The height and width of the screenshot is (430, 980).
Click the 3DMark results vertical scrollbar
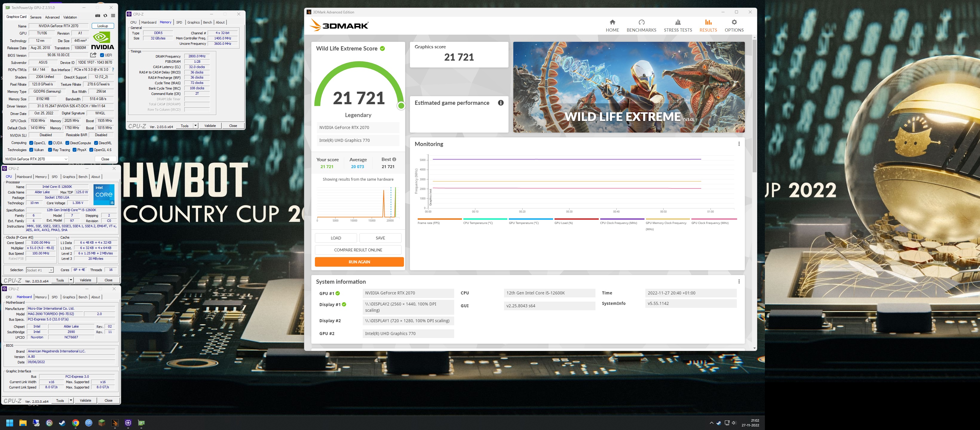pyautogui.click(x=754, y=106)
